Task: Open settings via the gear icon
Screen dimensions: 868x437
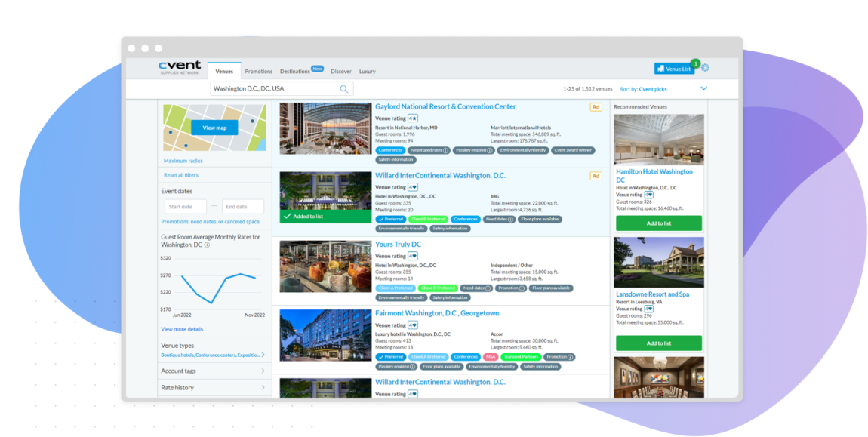Action: point(705,68)
